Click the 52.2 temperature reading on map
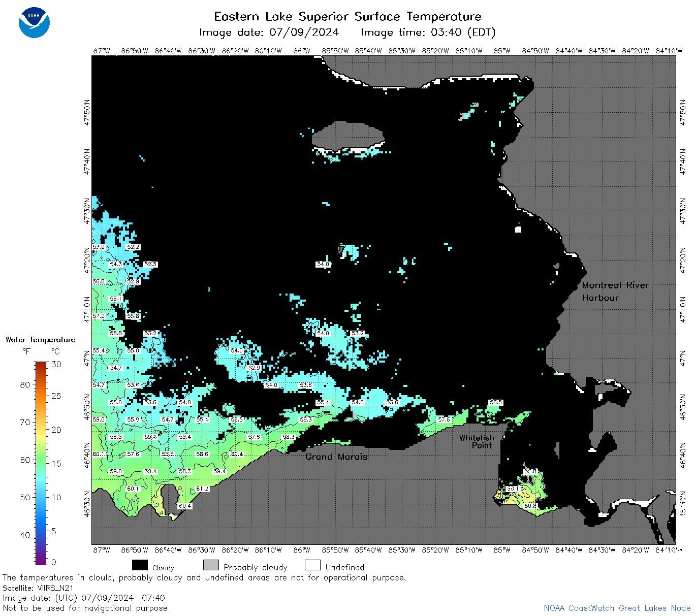This screenshot has width=696, height=616. point(133,247)
